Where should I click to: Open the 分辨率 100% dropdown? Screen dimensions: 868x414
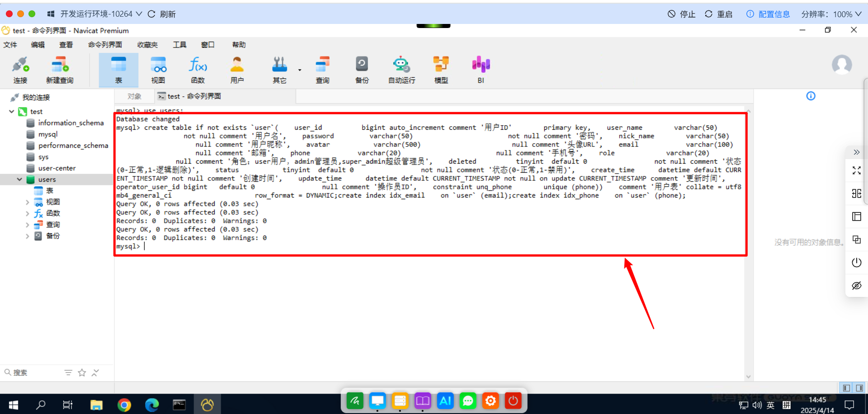point(832,14)
